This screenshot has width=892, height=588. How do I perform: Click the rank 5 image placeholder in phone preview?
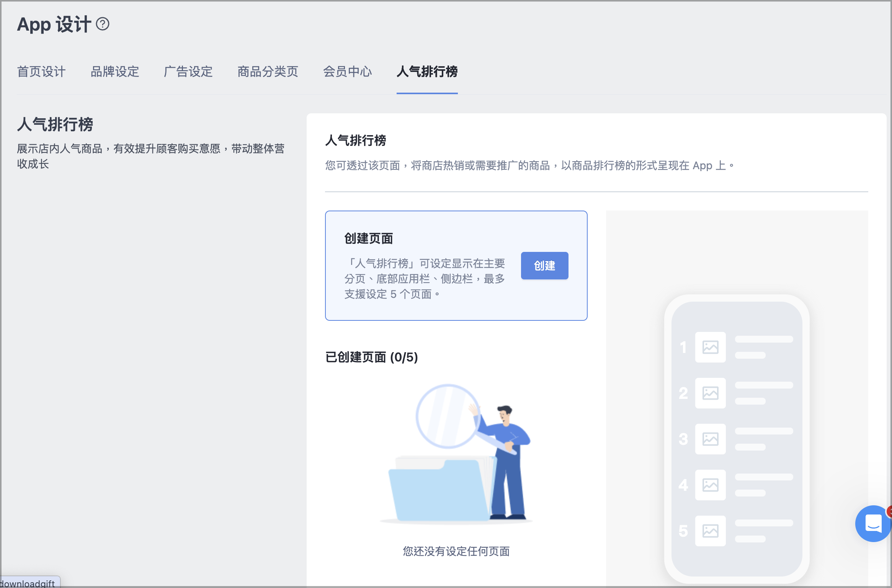pyautogui.click(x=710, y=531)
